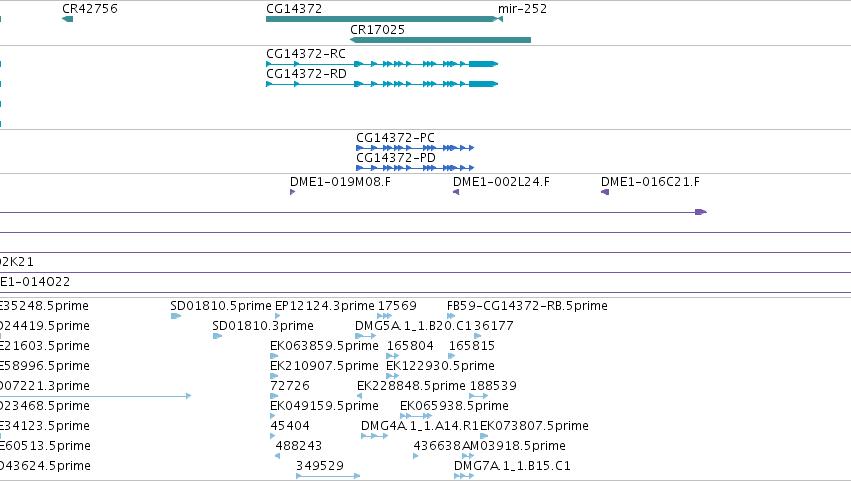This screenshot has width=851, height=481.
Task: Select the CG14372-PC protein feature
Action: (x=415, y=148)
